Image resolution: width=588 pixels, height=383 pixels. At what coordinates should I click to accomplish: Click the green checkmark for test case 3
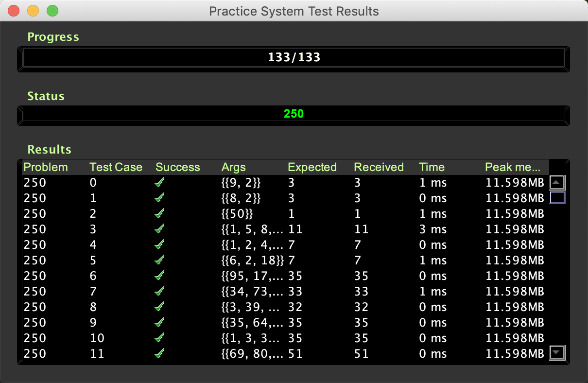coord(159,229)
